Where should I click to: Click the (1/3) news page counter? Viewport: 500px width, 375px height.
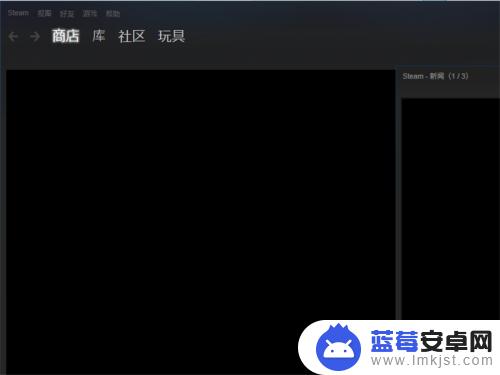point(458,76)
